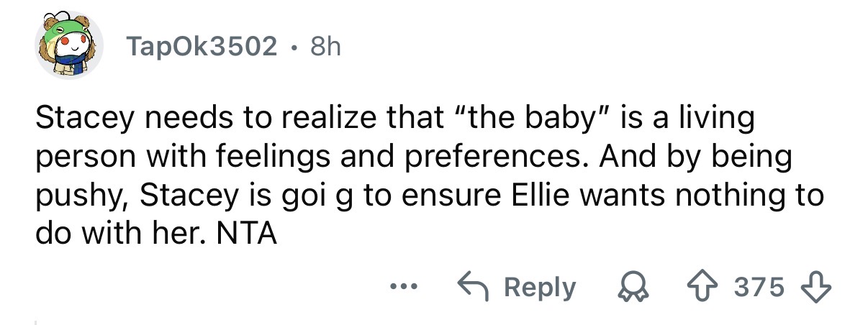Click the 8h comment timestamp

point(325,47)
